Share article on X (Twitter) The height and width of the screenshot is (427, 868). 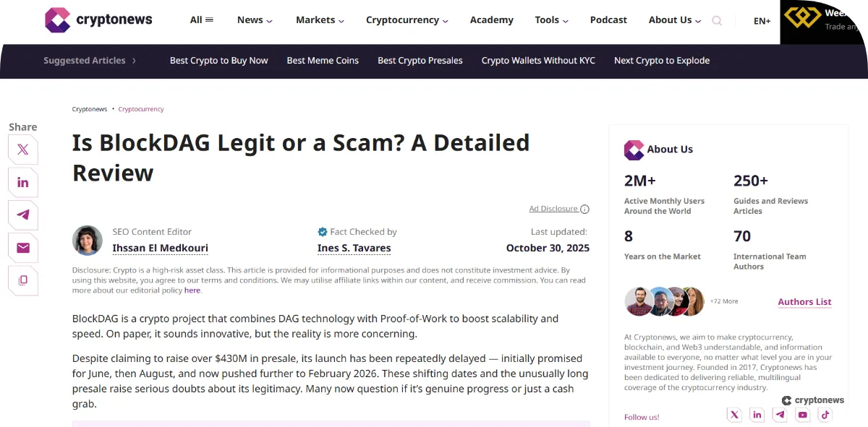click(x=23, y=150)
